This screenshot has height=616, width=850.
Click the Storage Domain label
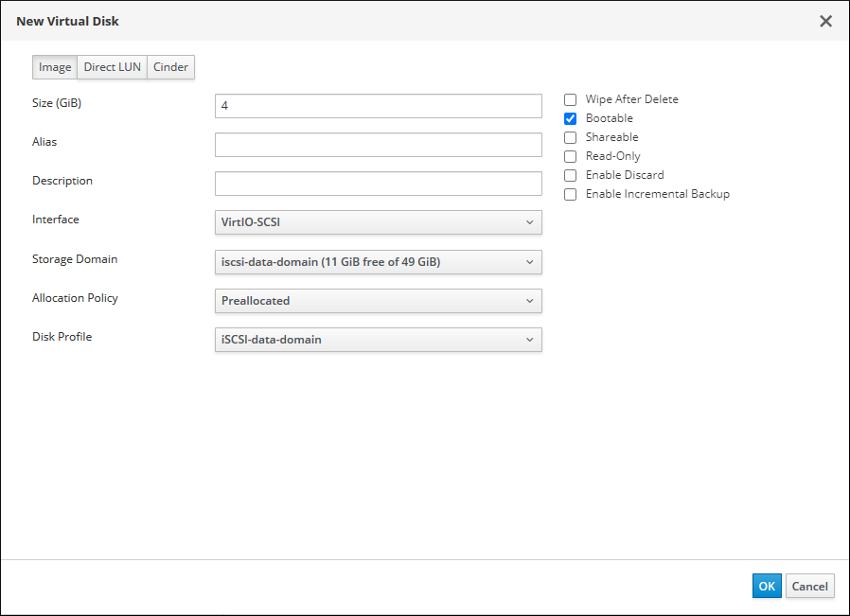pyautogui.click(x=75, y=259)
